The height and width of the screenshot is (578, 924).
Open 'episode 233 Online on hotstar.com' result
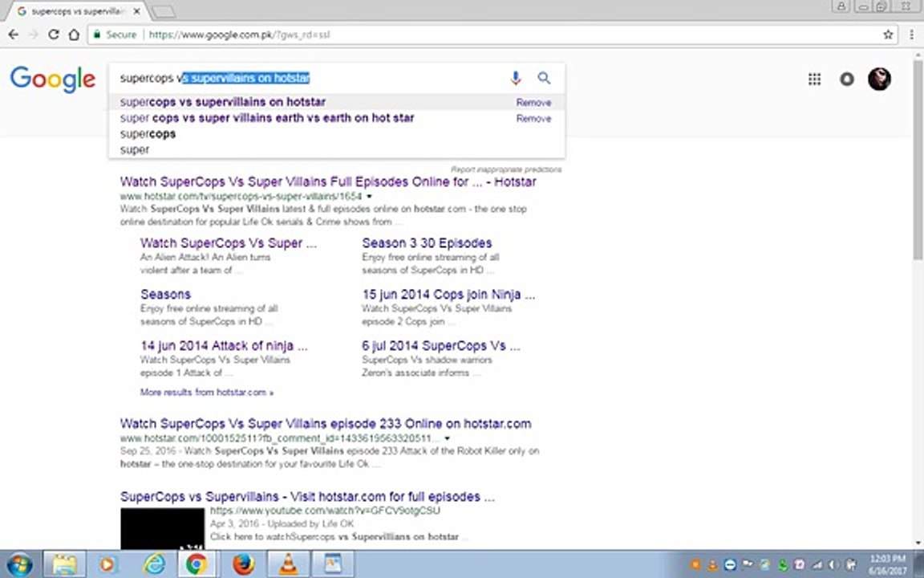326,424
